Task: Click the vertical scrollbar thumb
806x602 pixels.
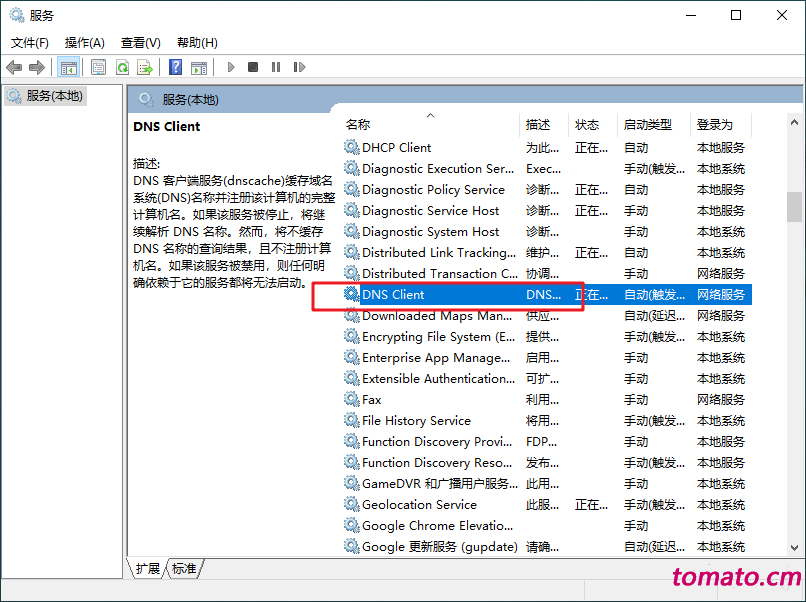Action: [x=794, y=207]
